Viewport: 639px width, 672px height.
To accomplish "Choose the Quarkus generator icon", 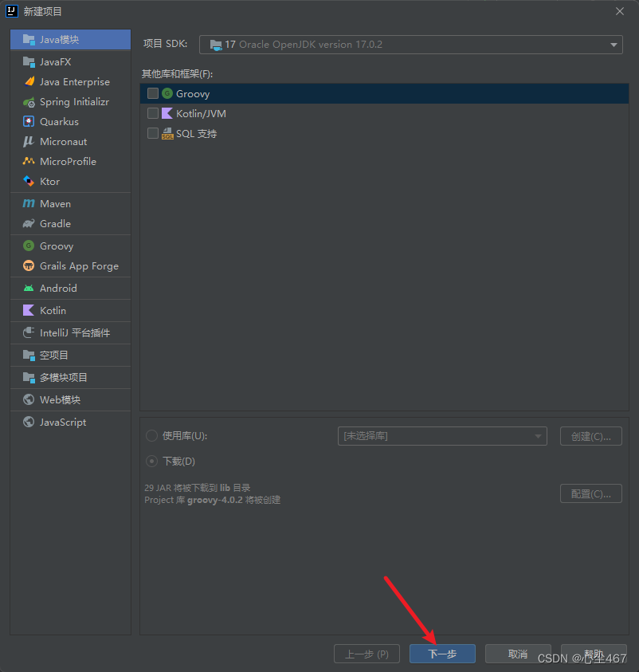I will click(x=29, y=122).
